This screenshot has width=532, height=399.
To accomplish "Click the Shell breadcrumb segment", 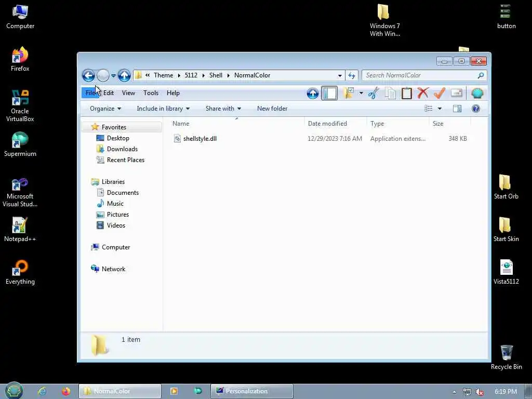I will click(x=216, y=75).
